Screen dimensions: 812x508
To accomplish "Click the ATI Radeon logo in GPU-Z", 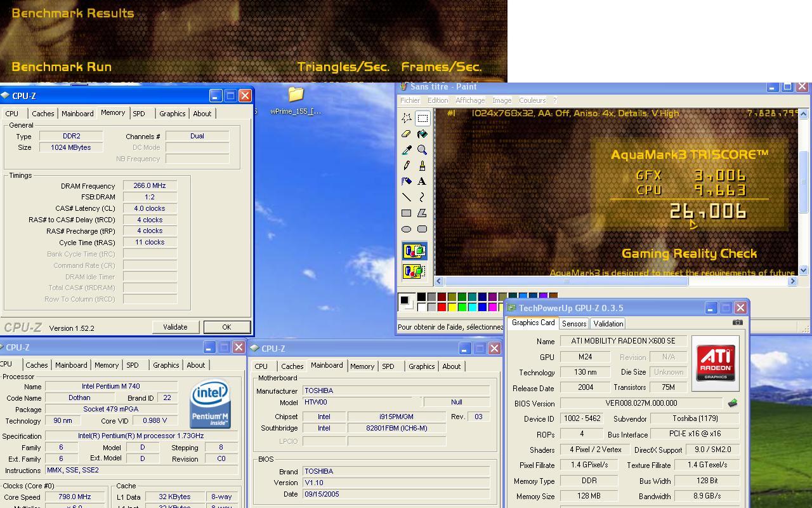I will point(716,363).
